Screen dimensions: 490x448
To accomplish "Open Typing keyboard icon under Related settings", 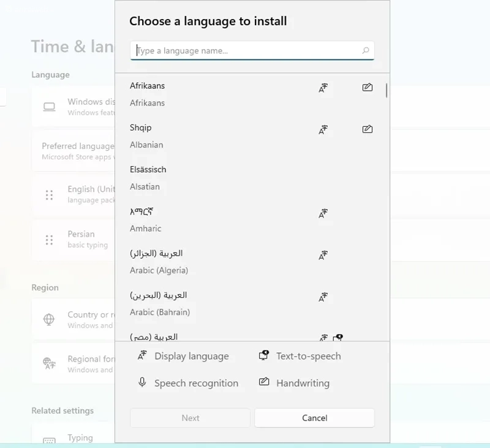I will tap(49, 440).
